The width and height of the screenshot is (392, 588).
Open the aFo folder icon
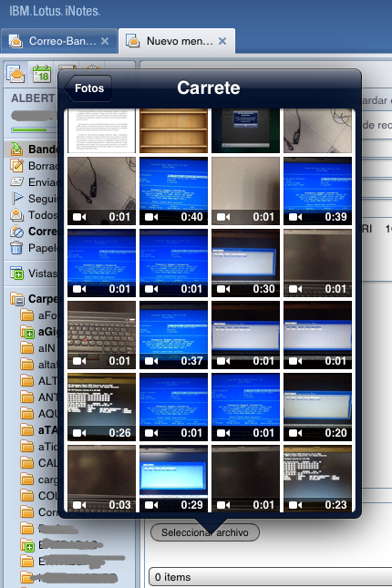(26, 315)
